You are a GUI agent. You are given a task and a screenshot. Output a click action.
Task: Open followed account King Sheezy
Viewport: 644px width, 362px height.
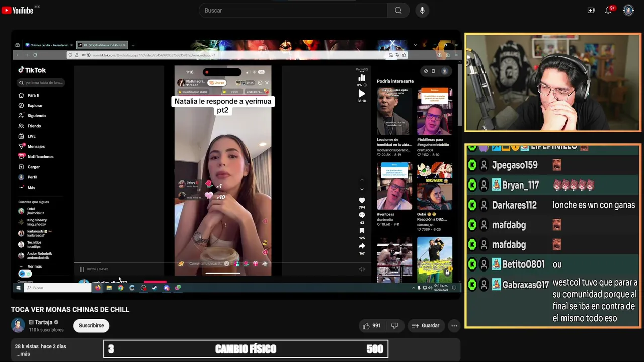[x=33, y=222]
